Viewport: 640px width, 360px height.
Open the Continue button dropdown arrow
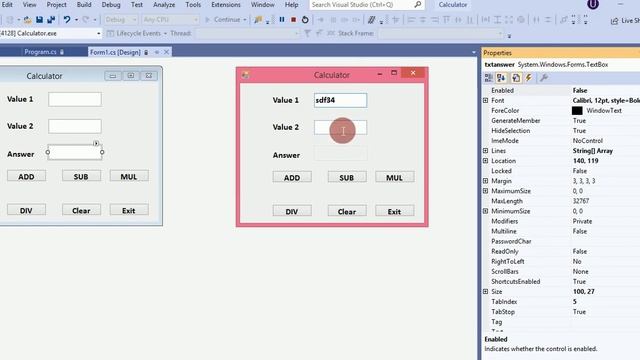click(244, 20)
